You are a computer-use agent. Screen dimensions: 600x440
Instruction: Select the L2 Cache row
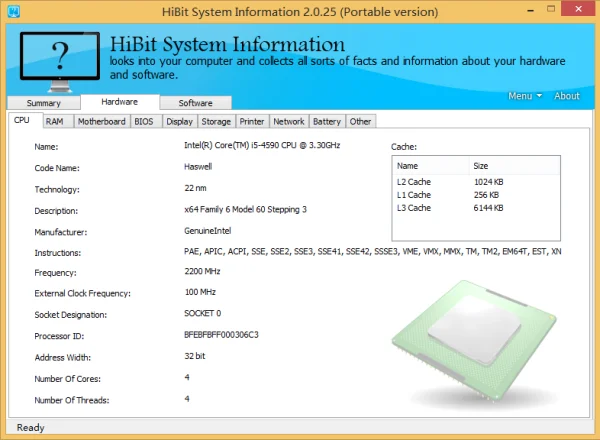click(x=476, y=182)
